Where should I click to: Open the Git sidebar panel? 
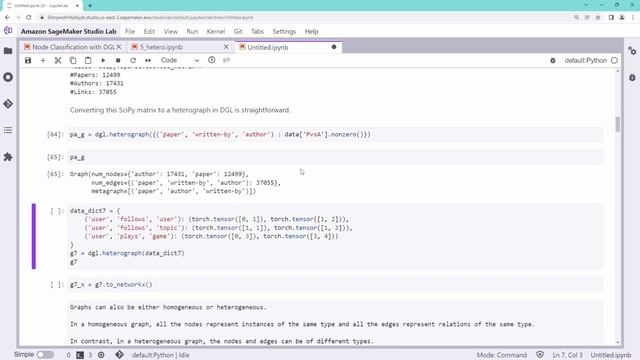point(8,104)
